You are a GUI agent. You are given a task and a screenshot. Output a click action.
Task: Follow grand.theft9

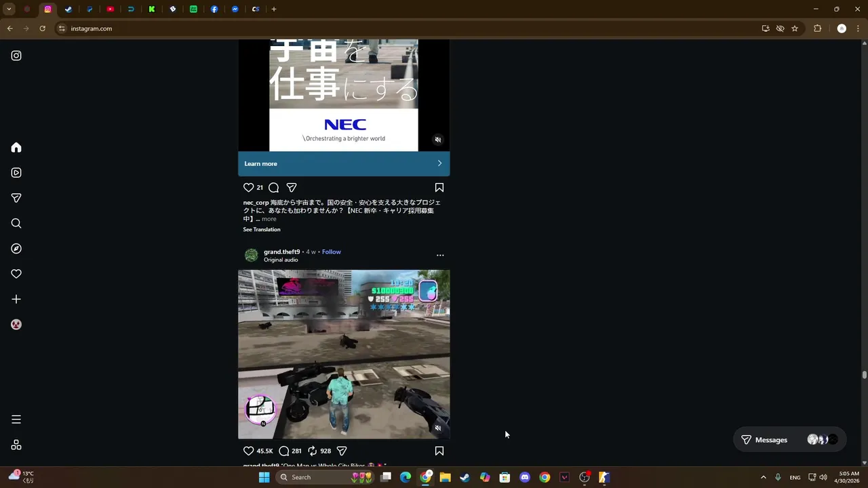tap(332, 252)
